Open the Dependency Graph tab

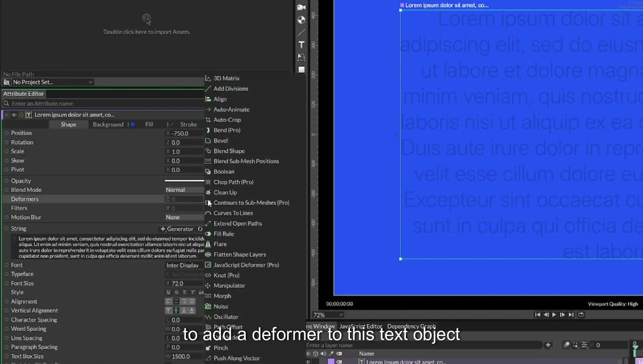click(x=412, y=326)
